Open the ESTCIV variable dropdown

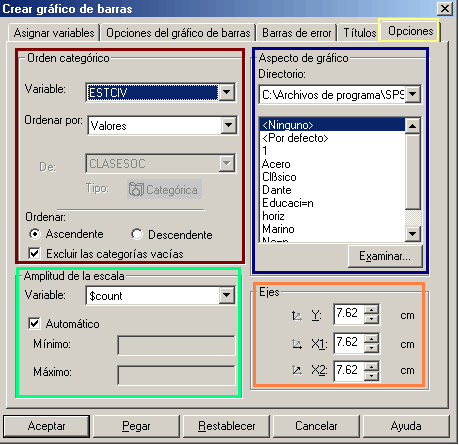[226, 92]
